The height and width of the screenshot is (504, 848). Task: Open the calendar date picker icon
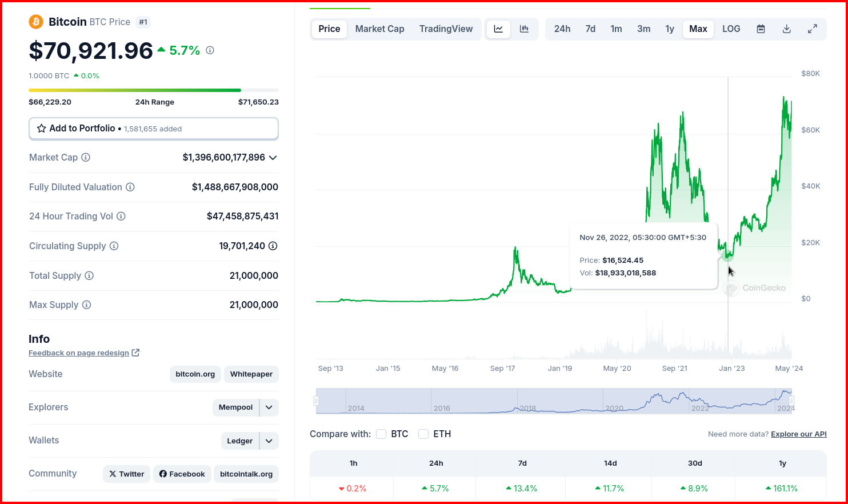click(x=761, y=29)
